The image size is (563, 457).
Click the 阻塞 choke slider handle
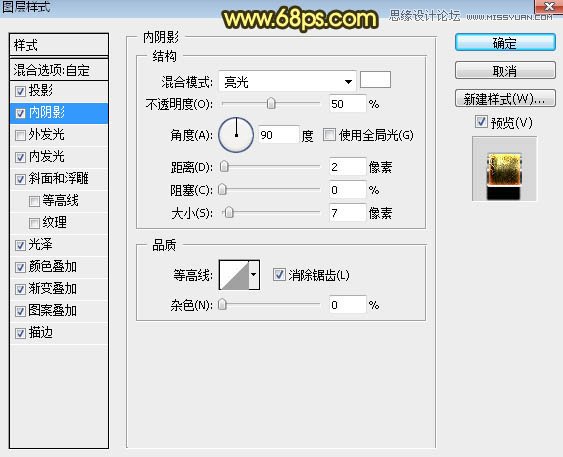click(x=222, y=189)
